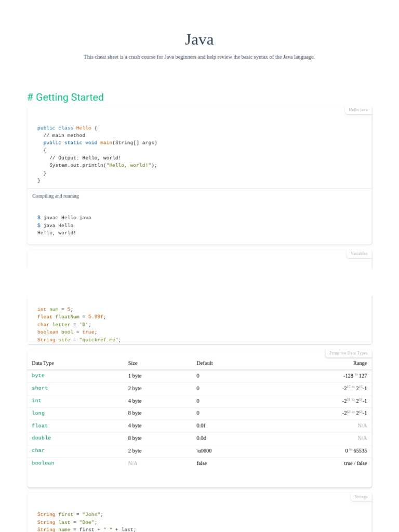Click the 'Default' column header
This screenshot has height=532, width=399.
point(205,363)
